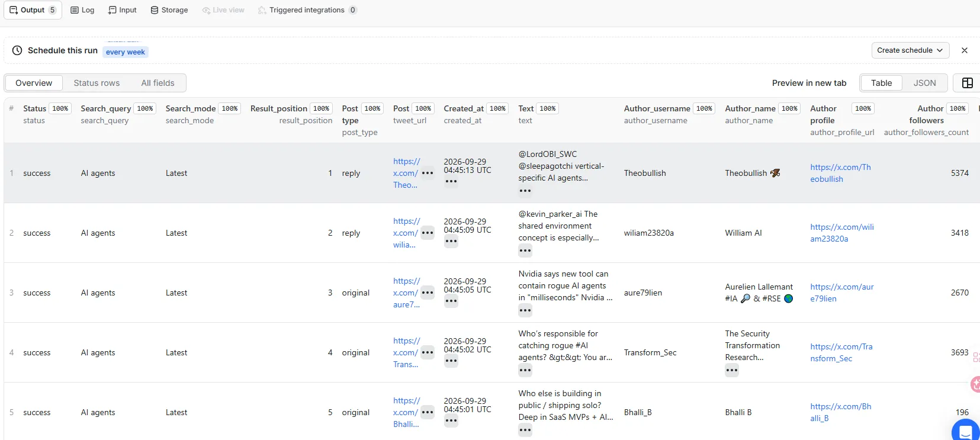Go to the Input tab
The height and width of the screenshot is (440, 980).
point(122,10)
